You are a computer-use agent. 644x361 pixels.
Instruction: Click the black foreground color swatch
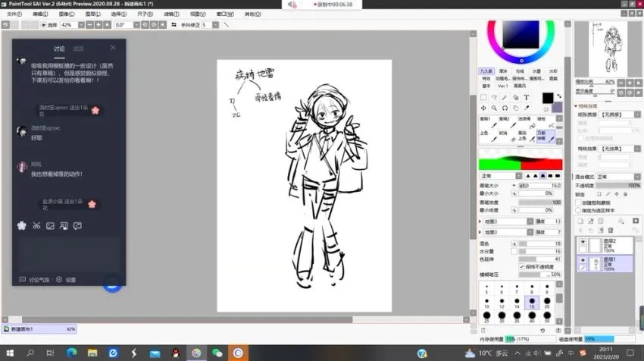click(548, 98)
